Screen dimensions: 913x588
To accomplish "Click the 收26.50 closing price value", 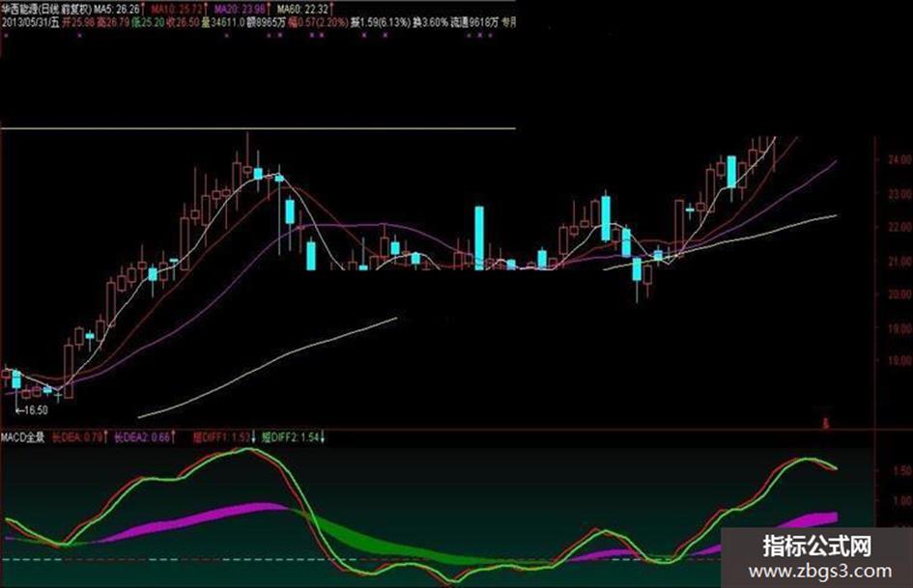I will pos(183,23).
